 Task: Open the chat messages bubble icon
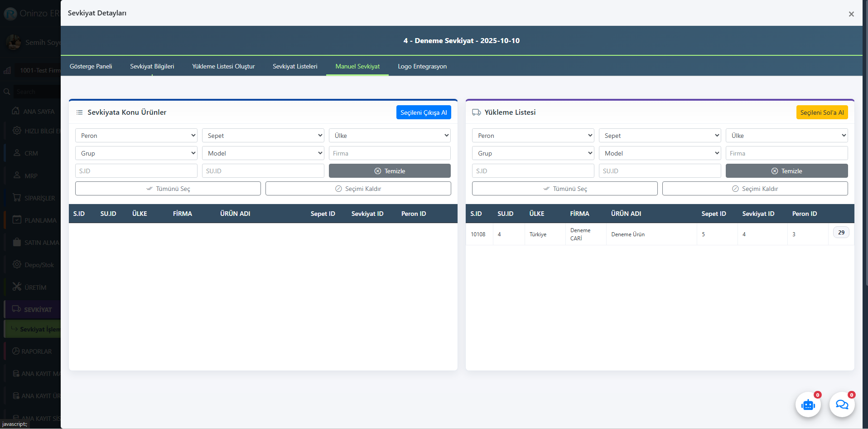click(x=842, y=405)
